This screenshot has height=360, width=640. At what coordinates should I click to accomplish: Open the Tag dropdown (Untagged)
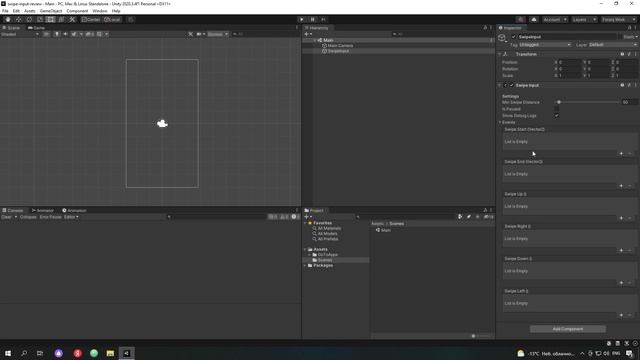(x=544, y=44)
